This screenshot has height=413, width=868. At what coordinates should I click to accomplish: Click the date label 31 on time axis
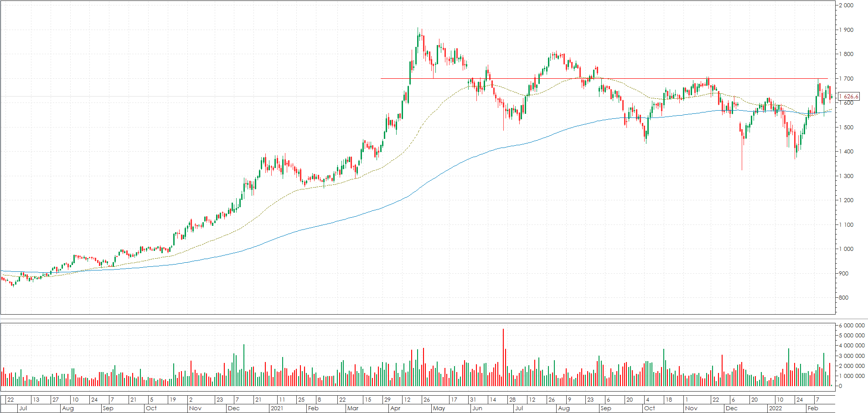pyautogui.click(x=473, y=400)
